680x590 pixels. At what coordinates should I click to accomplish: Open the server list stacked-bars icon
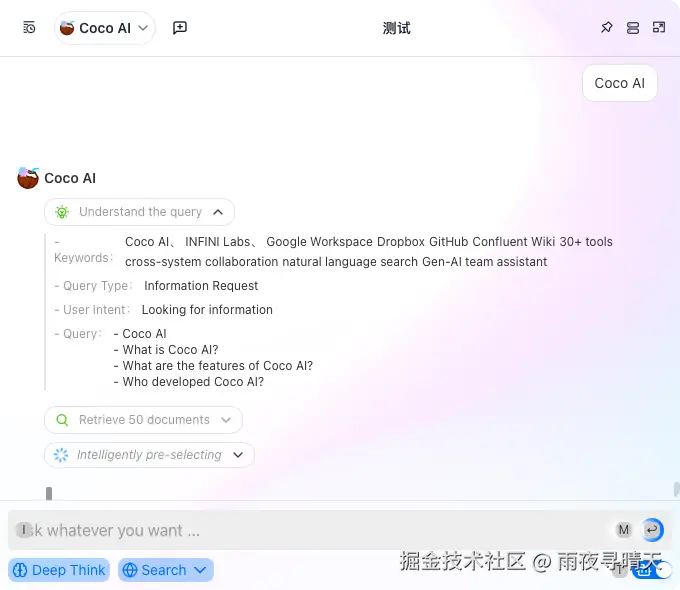click(x=633, y=28)
